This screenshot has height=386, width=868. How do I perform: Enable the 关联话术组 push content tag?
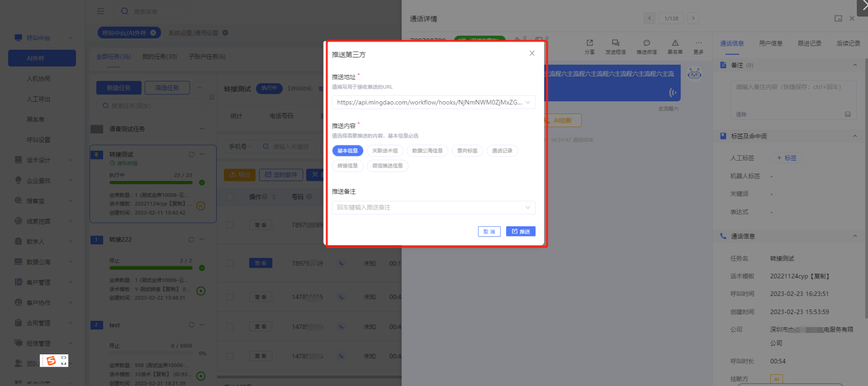pyautogui.click(x=385, y=151)
